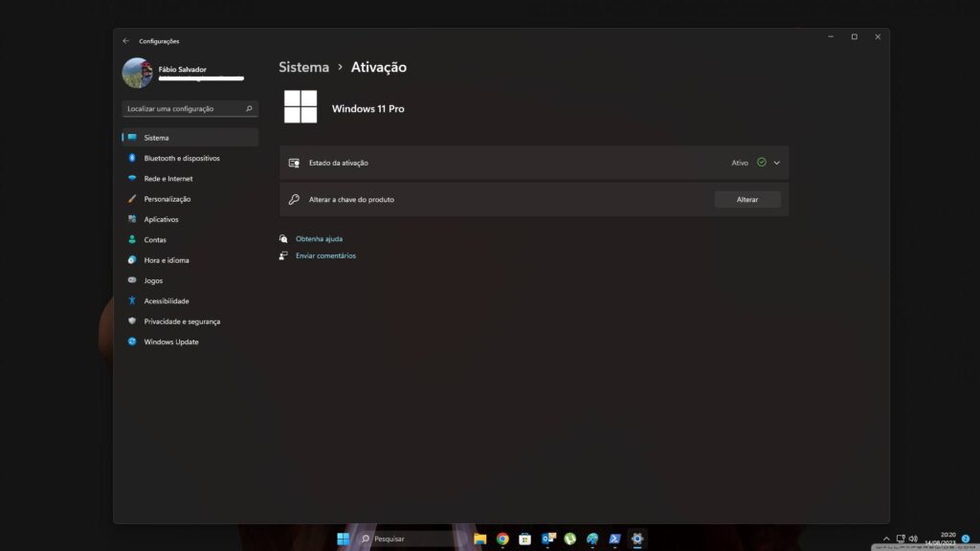This screenshot has height=551, width=980.
Task: Open Acessibilidade settings
Action: (190, 301)
